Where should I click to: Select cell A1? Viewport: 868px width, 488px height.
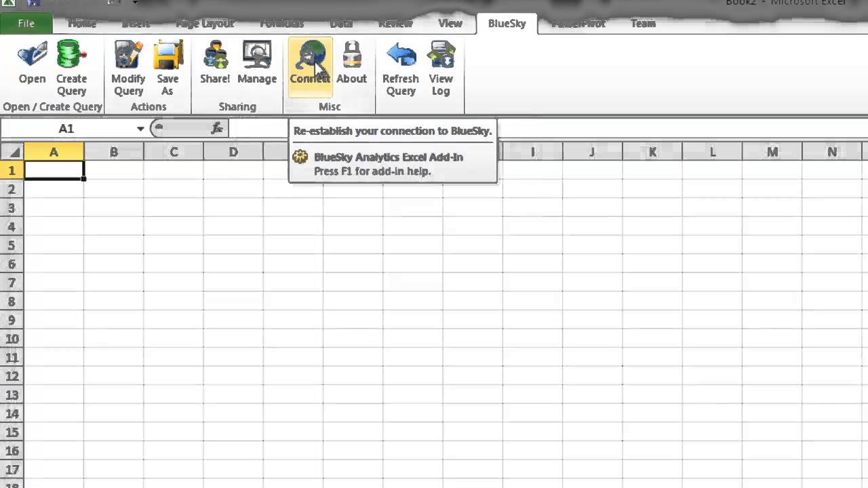tap(54, 170)
